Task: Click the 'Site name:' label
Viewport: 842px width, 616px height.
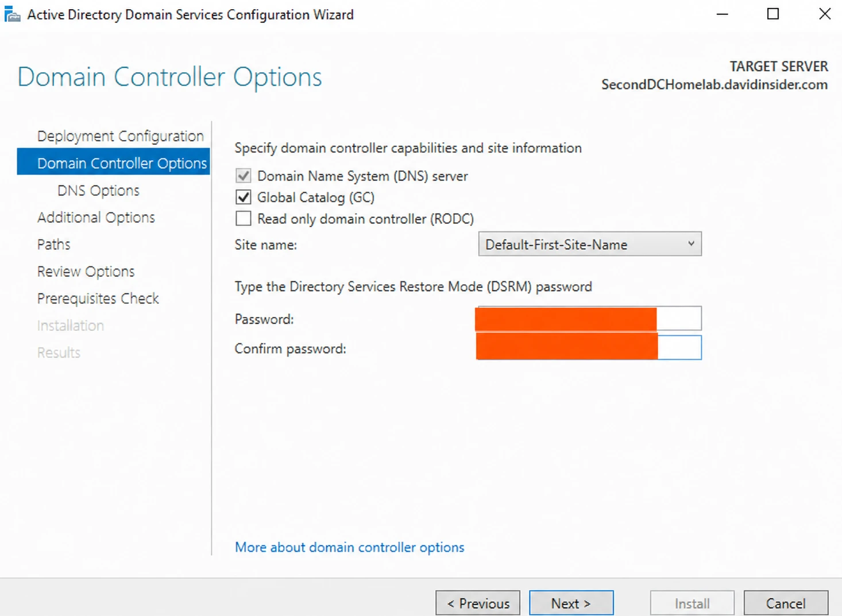Action: pos(266,245)
